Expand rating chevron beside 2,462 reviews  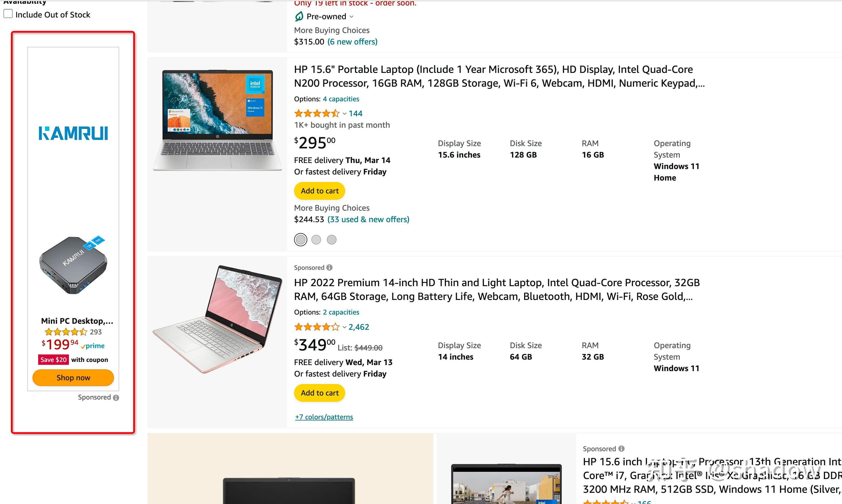[x=344, y=327]
